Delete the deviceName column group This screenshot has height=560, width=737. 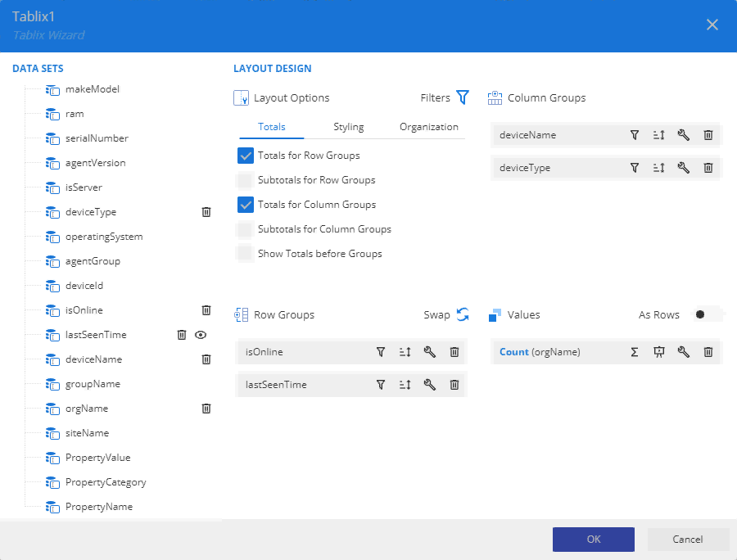(708, 135)
